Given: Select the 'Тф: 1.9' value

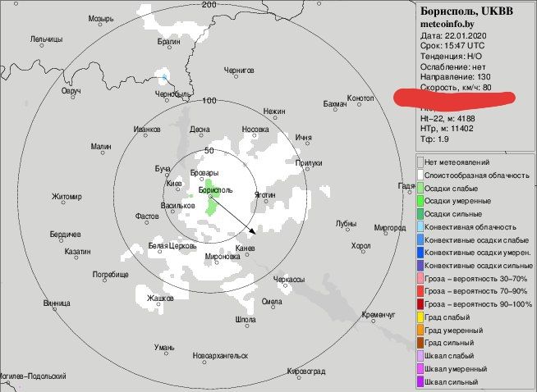Looking at the screenshot, I should click(434, 139).
